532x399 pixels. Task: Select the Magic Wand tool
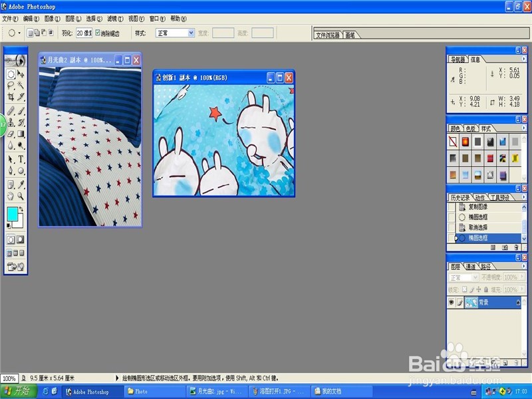point(21,85)
